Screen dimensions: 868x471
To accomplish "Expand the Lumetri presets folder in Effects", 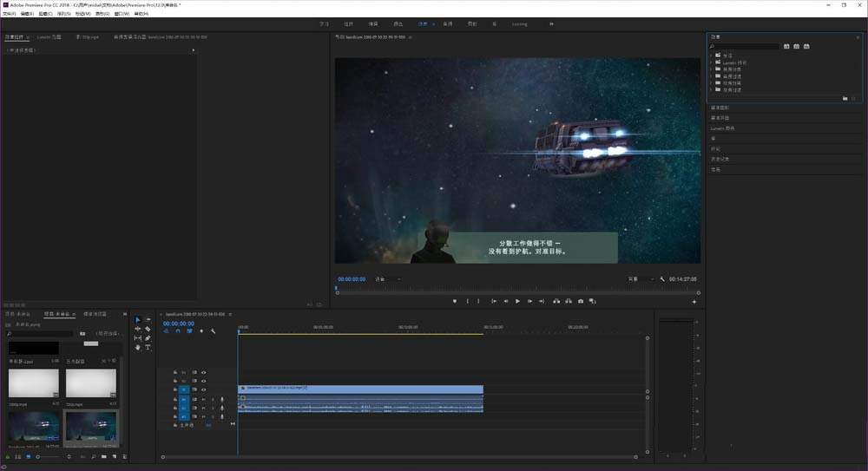I will tap(712, 62).
